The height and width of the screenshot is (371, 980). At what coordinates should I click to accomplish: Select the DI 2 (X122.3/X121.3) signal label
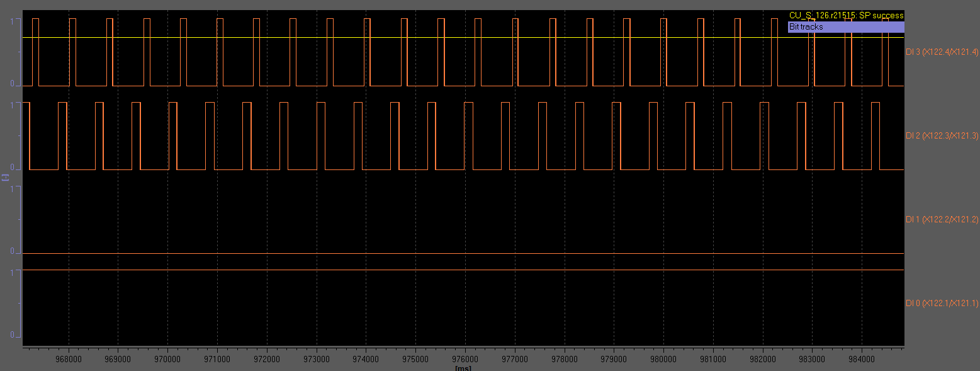click(x=942, y=135)
